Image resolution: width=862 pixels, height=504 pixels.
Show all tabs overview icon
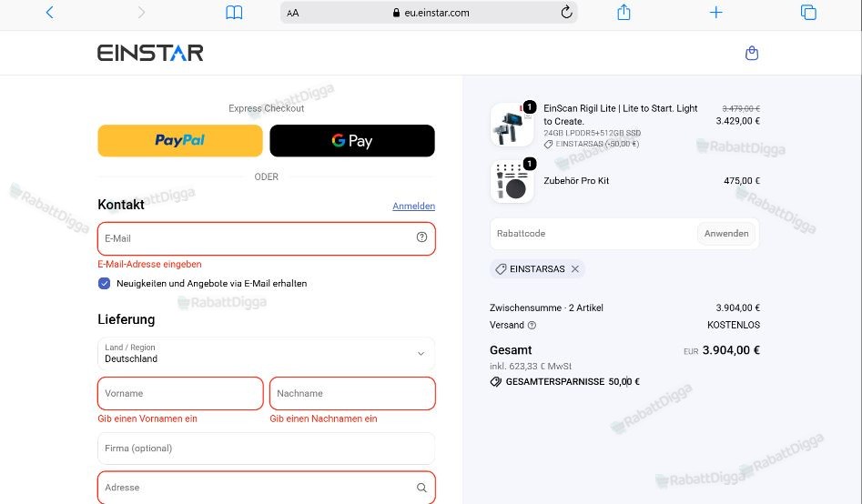808,12
